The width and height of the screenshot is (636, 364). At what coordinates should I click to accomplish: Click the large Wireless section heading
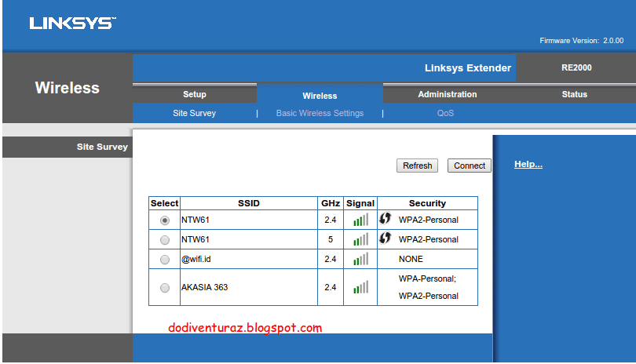67,88
